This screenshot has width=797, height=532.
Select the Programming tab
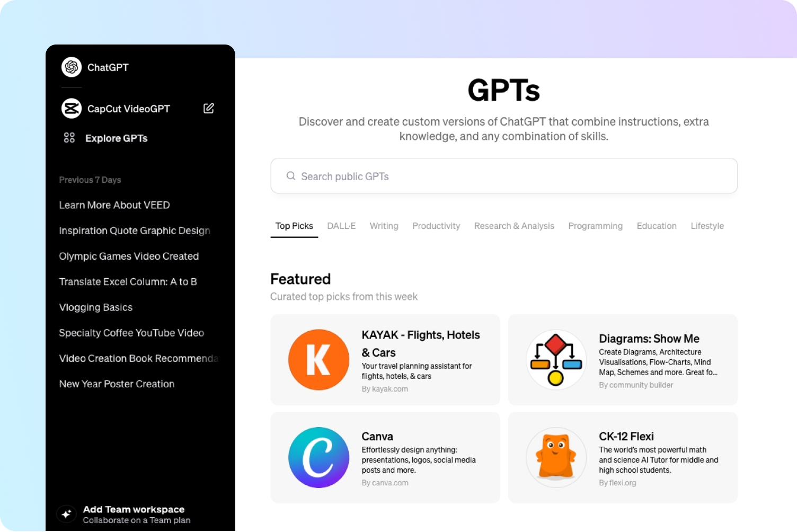595,226
